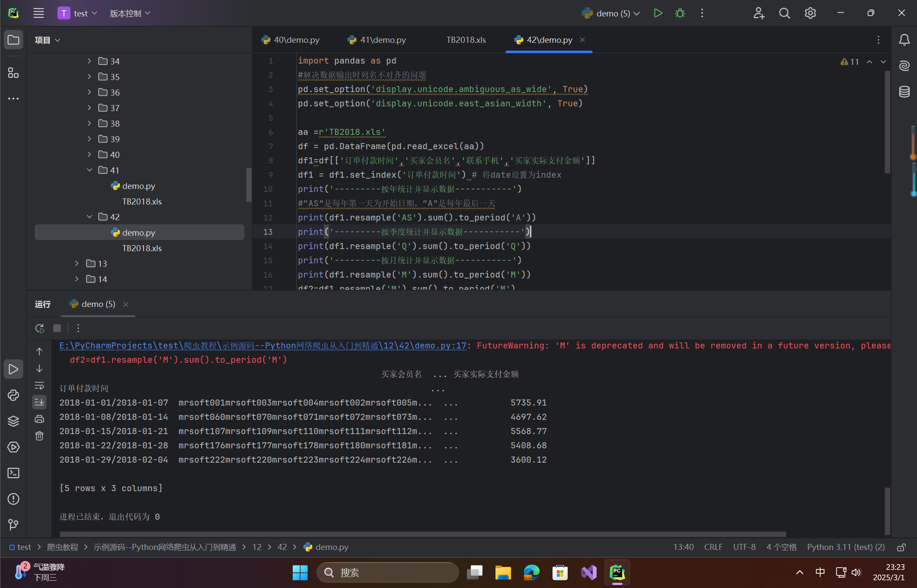Click the horizontal scrollbar in run console
Viewport: 917px width, 588px height.
click(x=422, y=534)
